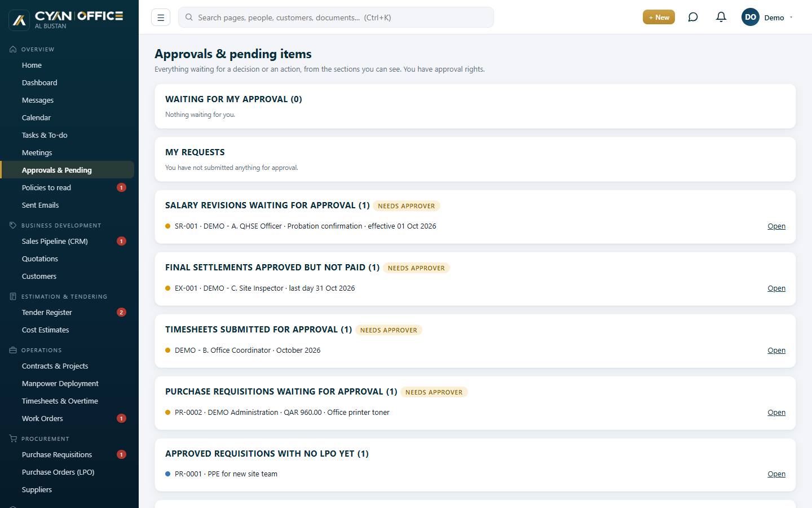Image resolution: width=812 pixels, height=508 pixels.
Task: Open Timesheets & Overtime
Action: [67, 401]
